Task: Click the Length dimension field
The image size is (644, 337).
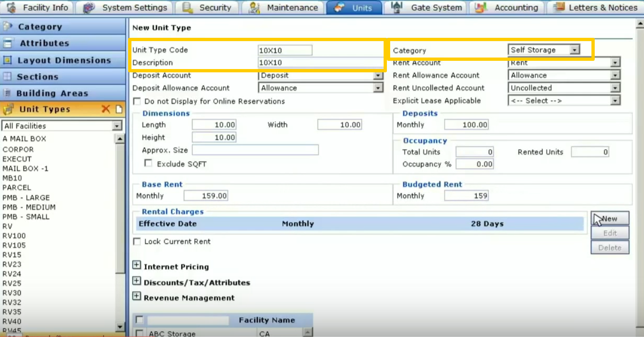Action: coord(214,125)
